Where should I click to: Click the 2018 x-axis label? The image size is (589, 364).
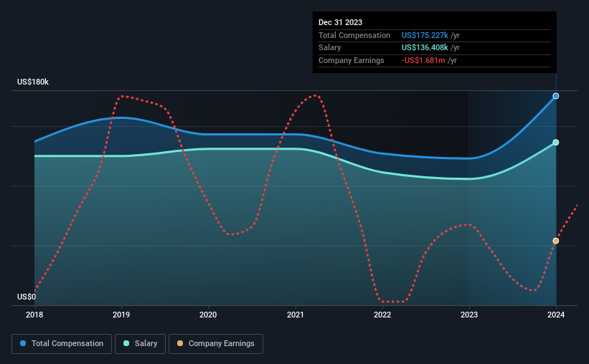click(34, 315)
